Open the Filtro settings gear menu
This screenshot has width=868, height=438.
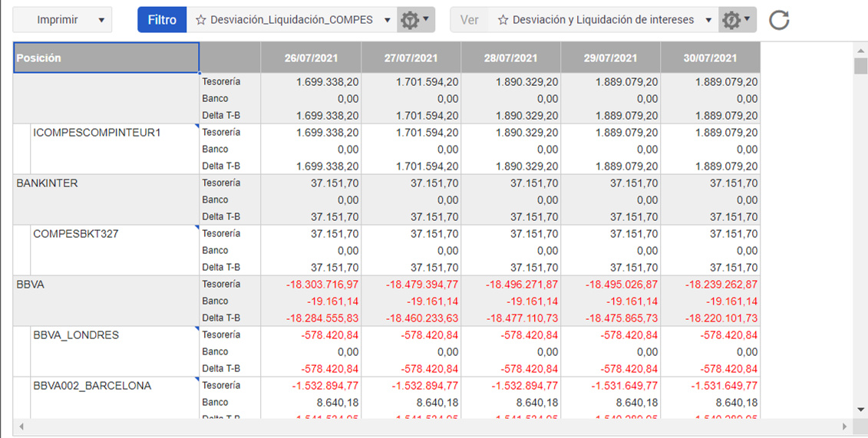[415, 20]
